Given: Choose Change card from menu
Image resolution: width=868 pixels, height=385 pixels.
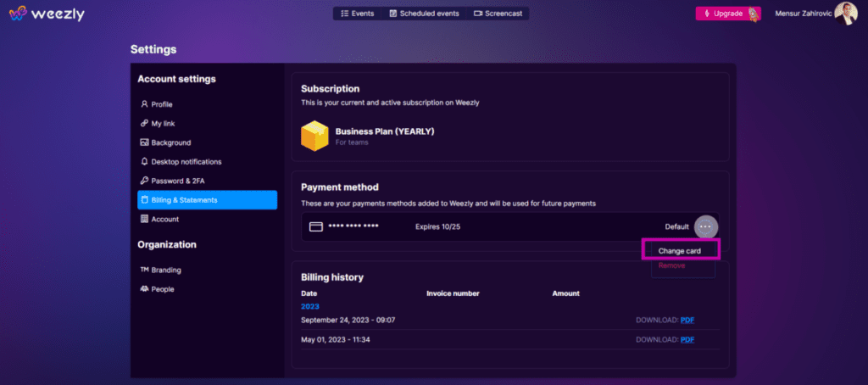Looking at the screenshot, I should pos(680,250).
